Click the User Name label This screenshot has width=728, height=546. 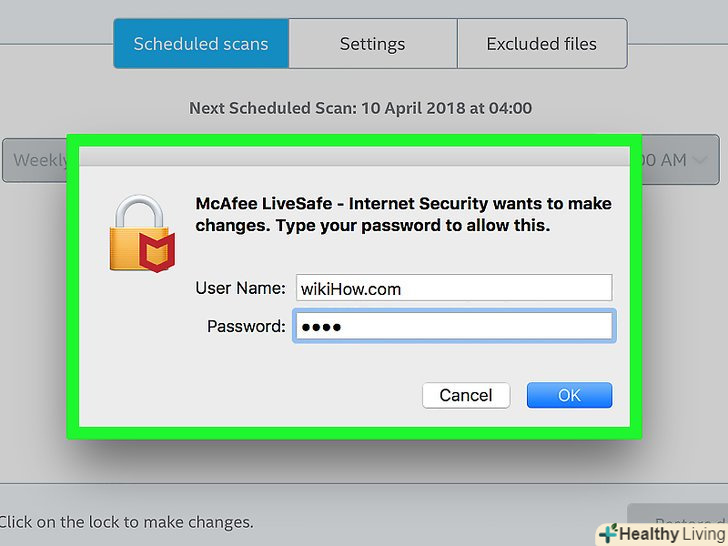(x=240, y=289)
